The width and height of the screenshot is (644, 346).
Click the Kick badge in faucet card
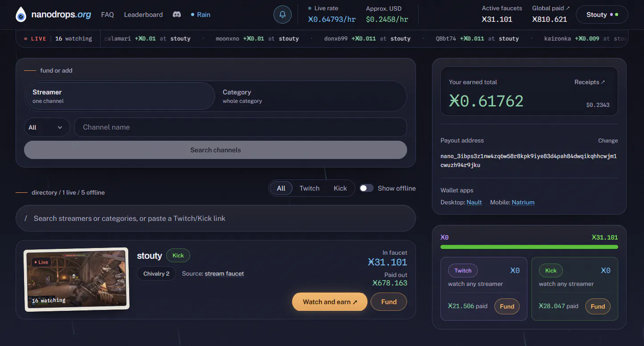551,270
